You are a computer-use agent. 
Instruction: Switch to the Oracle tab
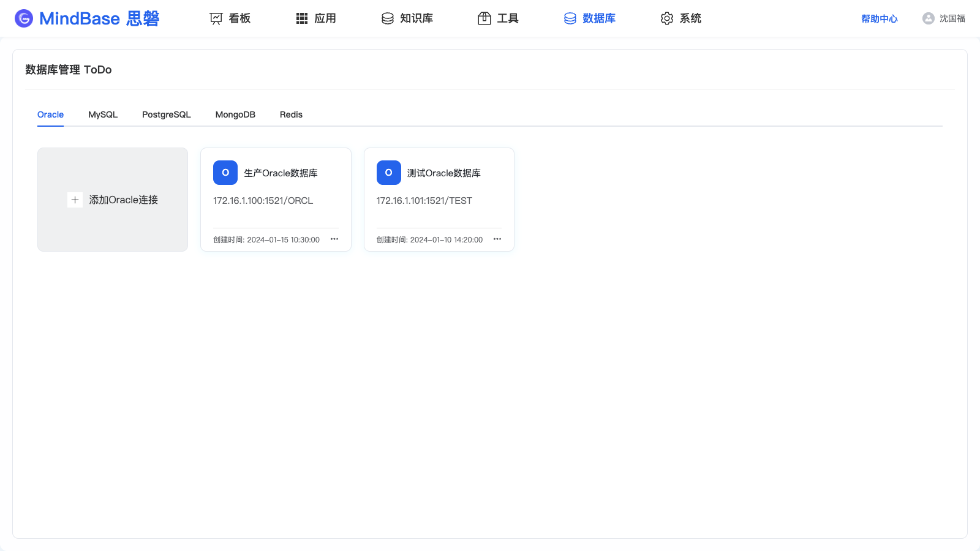[x=50, y=114]
